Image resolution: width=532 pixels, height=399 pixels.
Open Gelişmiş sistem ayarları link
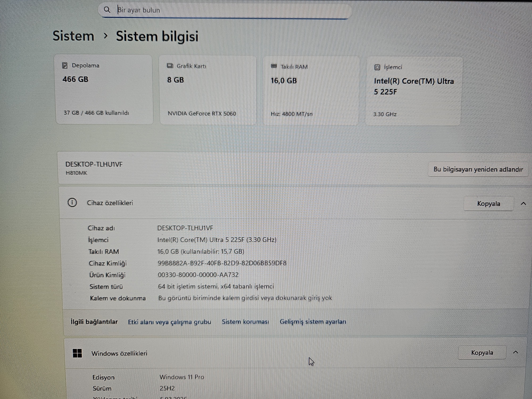[313, 322]
